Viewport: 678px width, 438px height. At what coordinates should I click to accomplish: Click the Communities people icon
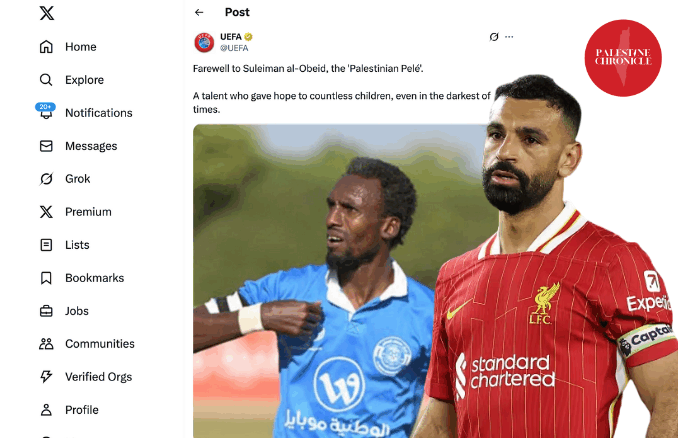point(46,344)
